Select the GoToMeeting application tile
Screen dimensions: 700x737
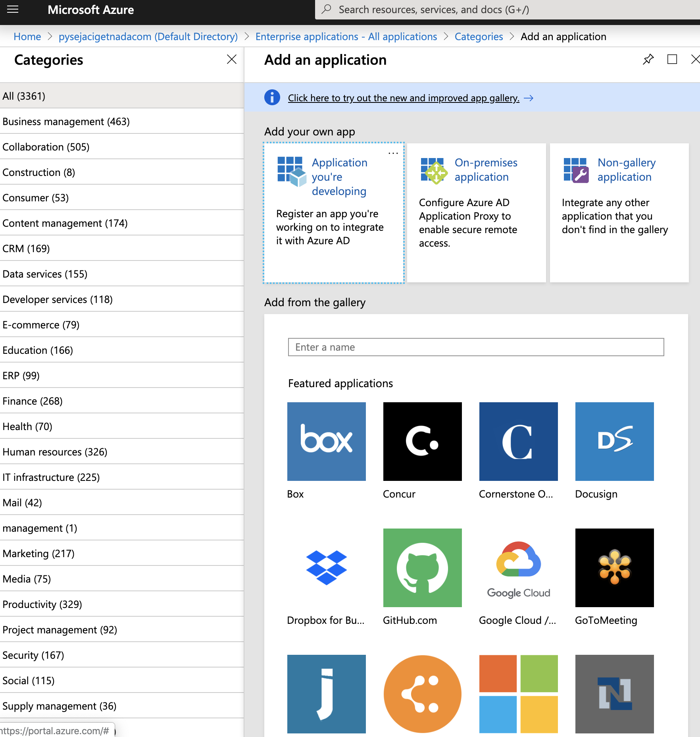point(615,568)
